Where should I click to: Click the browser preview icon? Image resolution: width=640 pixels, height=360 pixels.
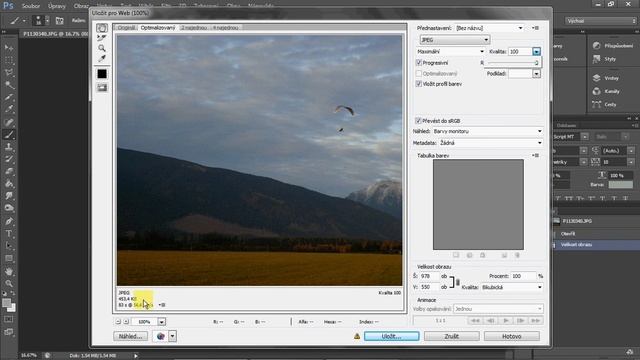[160, 336]
